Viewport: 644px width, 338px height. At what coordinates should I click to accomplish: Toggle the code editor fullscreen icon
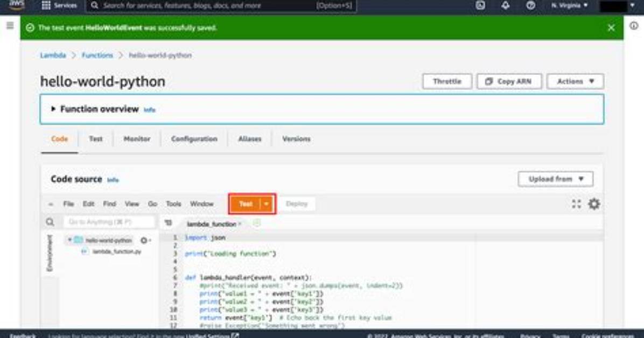tap(576, 203)
